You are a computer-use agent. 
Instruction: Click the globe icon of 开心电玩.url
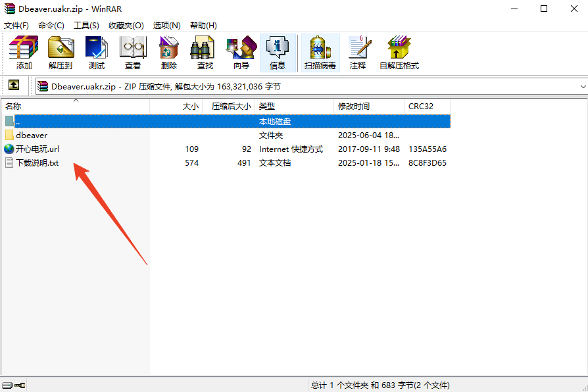click(x=9, y=149)
